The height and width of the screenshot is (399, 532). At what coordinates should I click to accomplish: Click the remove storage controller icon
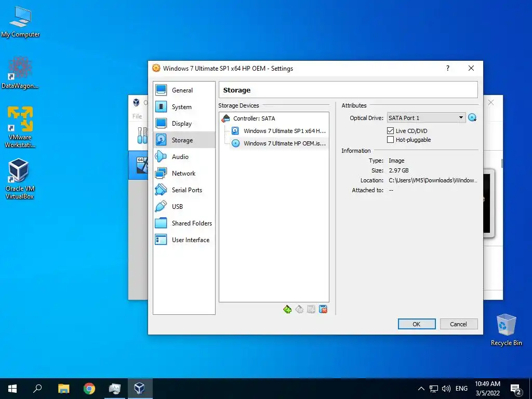pyautogui.click(x=299, y=309)
